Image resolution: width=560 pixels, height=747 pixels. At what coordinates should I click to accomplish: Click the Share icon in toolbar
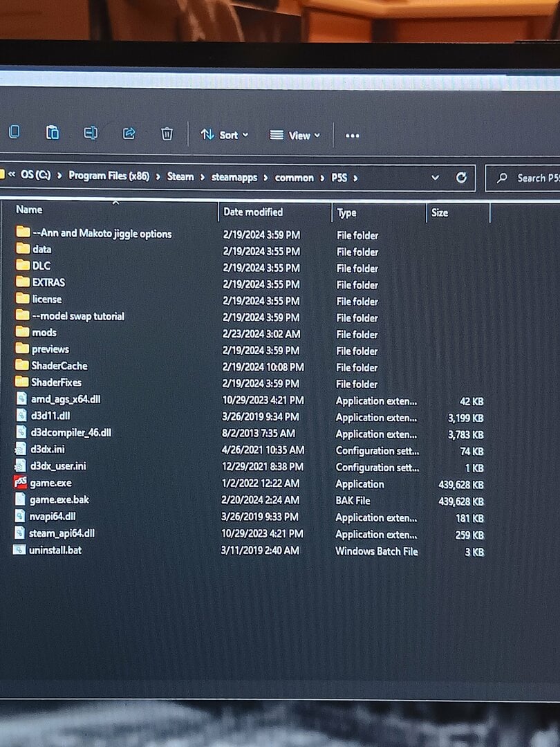[129, 133]
